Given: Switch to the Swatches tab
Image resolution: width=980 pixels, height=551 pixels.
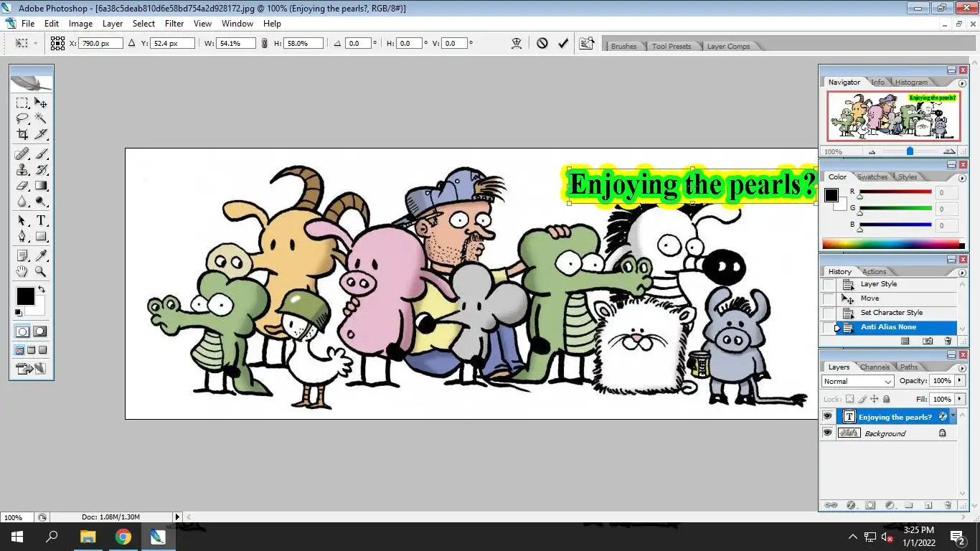Looking at the screenshot, I should (x=872, y=176).
